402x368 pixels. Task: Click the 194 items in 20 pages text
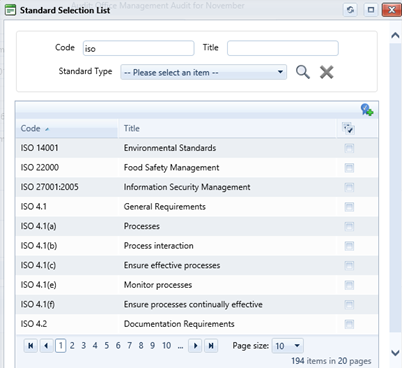click(x=331, y=361)
